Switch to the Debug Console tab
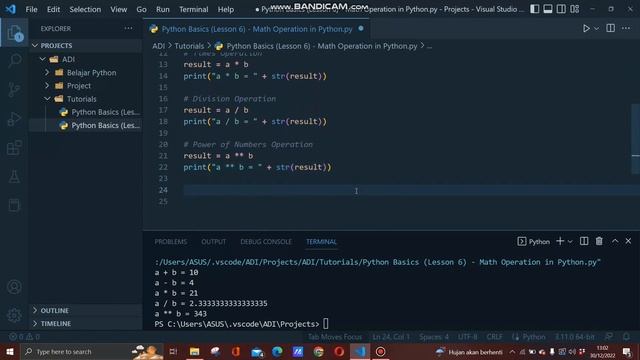The height and width of the screenshot is (360, 640). pos(266,242)
